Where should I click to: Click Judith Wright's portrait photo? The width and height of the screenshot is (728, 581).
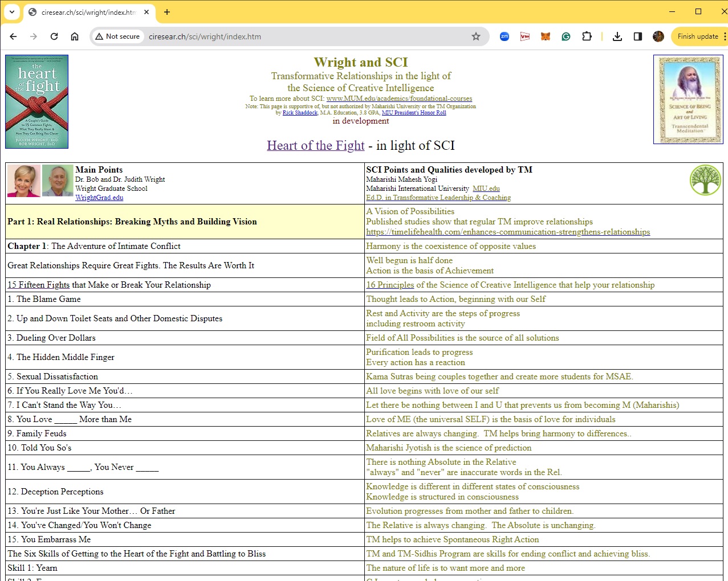(x=24, y=181)
